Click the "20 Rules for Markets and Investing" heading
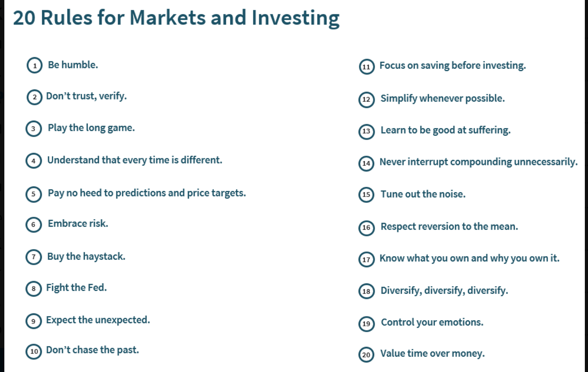The height and width of the screenshot is (372, 588). pos(176,18)
